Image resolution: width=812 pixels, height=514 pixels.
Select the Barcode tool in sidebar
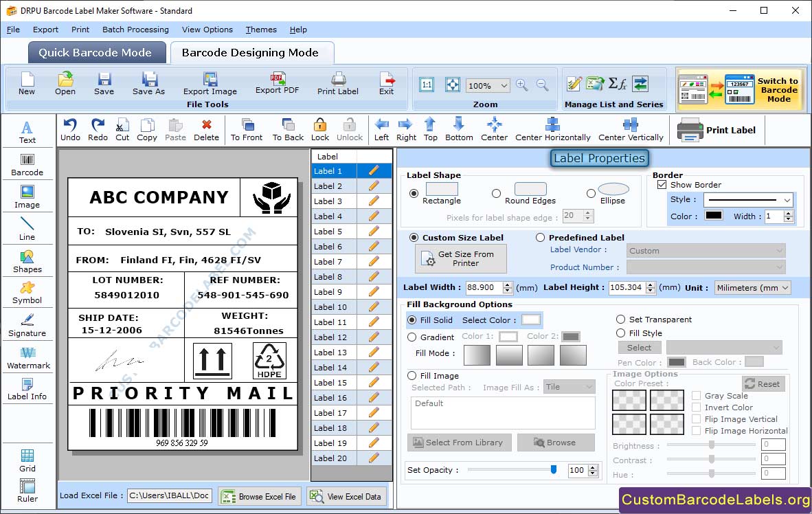pos(27,166)
